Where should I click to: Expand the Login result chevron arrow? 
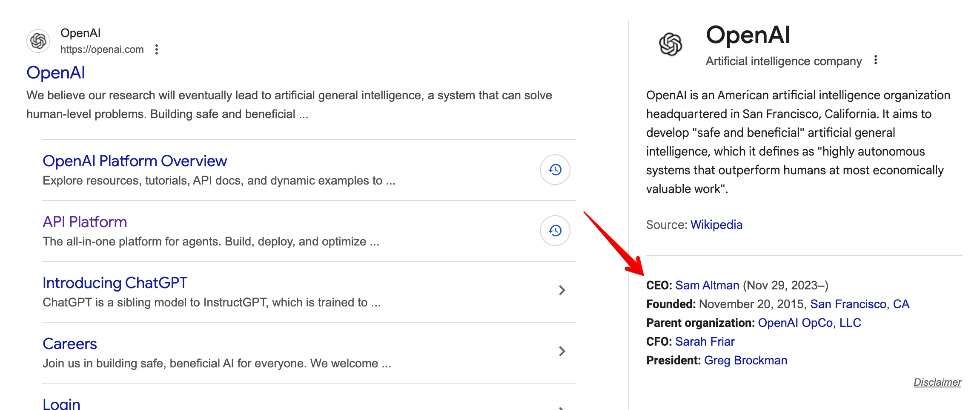point(562,407)
